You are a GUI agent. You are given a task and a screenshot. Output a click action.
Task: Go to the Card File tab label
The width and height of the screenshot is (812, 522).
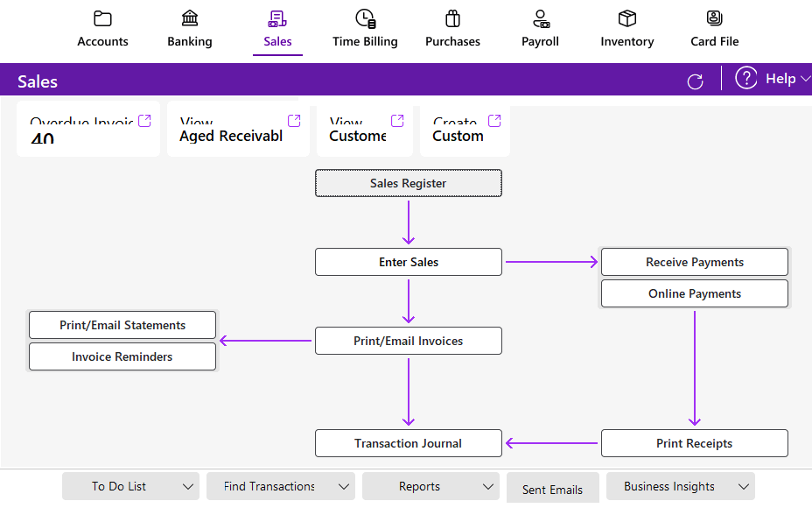[715, 41]
